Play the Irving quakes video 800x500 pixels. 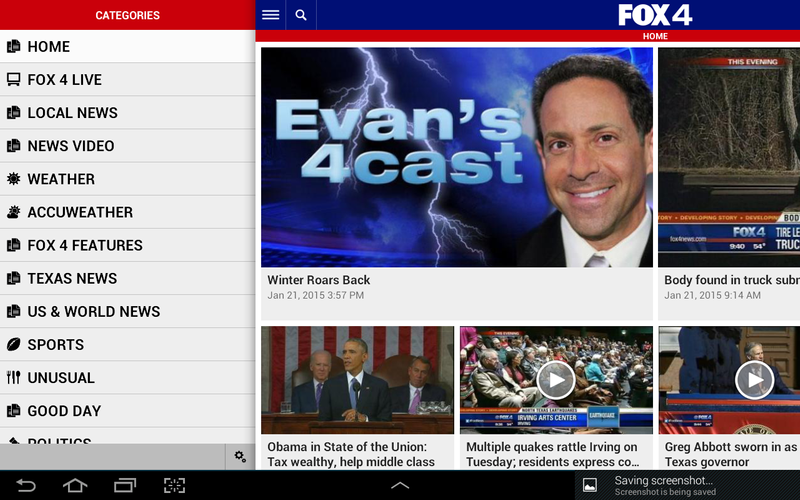tap(556, 380)
